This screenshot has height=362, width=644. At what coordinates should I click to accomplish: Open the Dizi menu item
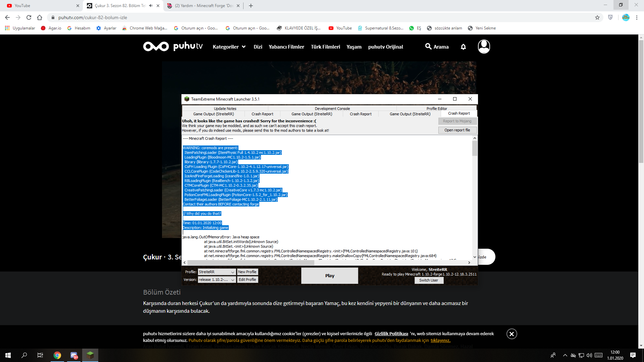coord(258,47)
